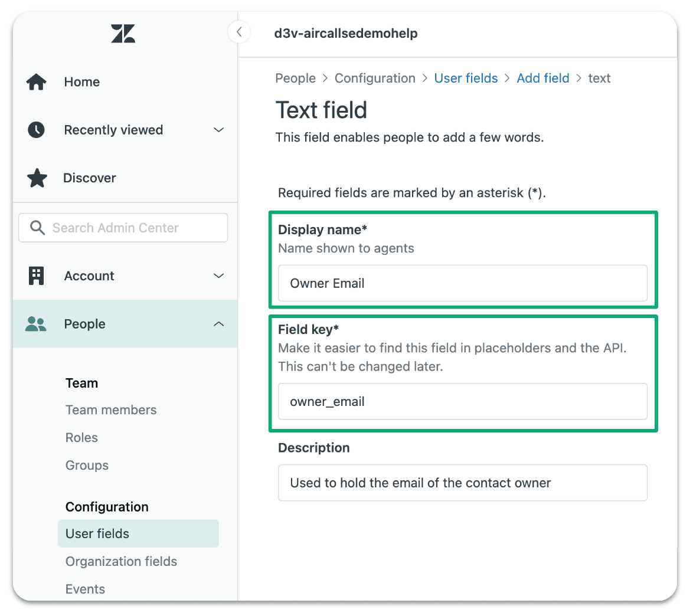Click the Discover star icon
The image size is (693, 616).
click(x=37, y=178)
